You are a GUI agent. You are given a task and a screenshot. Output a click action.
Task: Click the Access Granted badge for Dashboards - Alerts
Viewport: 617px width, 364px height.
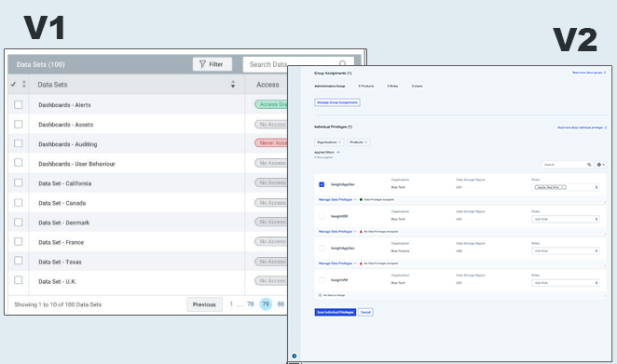click(x=271, y=104)
